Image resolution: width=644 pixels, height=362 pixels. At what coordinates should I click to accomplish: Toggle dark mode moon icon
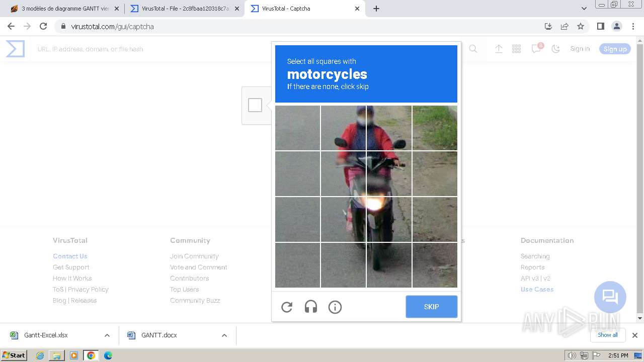click(555, 49)
